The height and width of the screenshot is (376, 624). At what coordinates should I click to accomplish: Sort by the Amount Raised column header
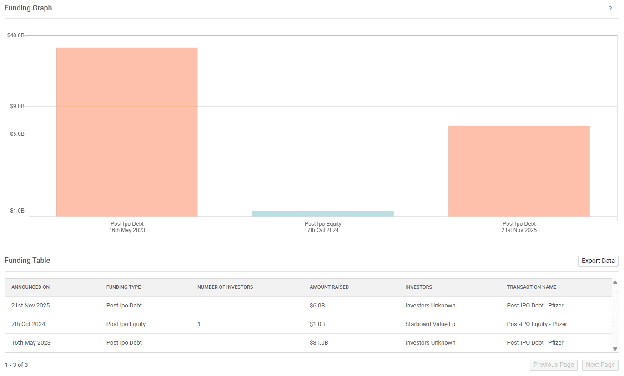coord(329,287)
